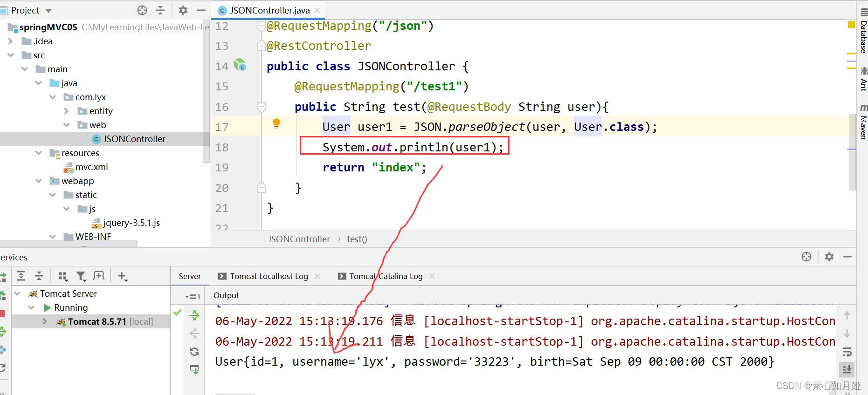
Task: Toggle scroll to end of Output
Action: pos(847,369)
